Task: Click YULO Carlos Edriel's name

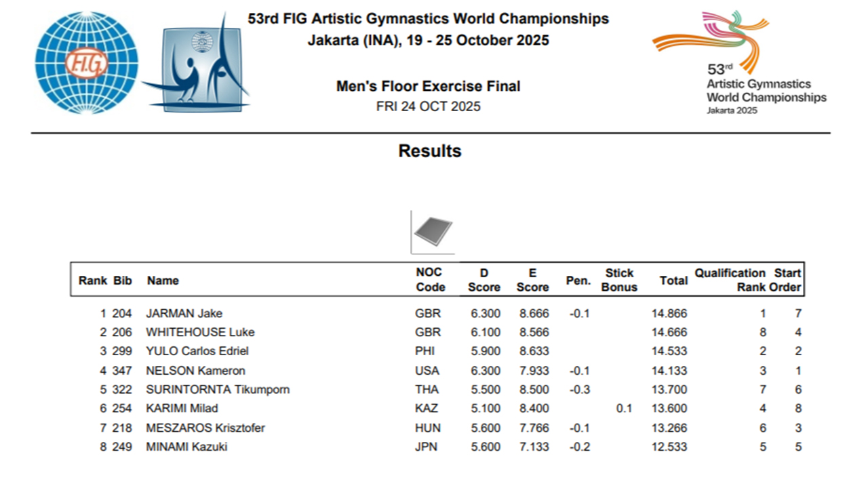Action: [197, 351]
